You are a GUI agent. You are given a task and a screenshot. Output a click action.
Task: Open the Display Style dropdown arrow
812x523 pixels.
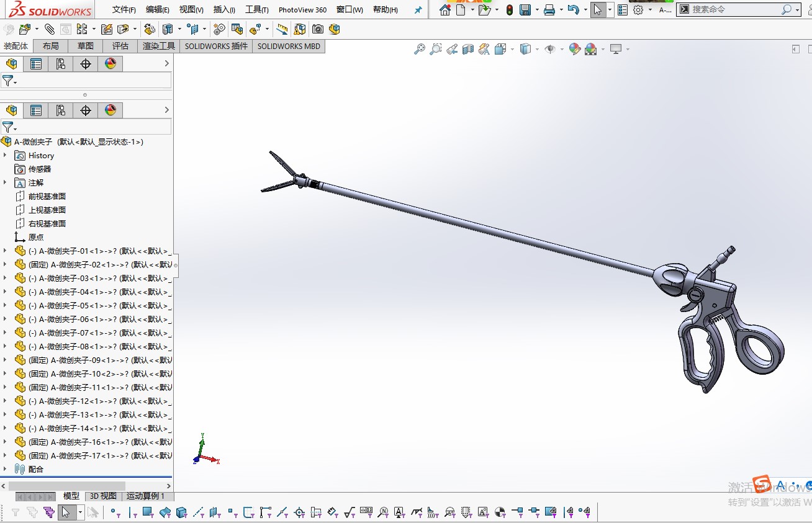coord(537,49)
